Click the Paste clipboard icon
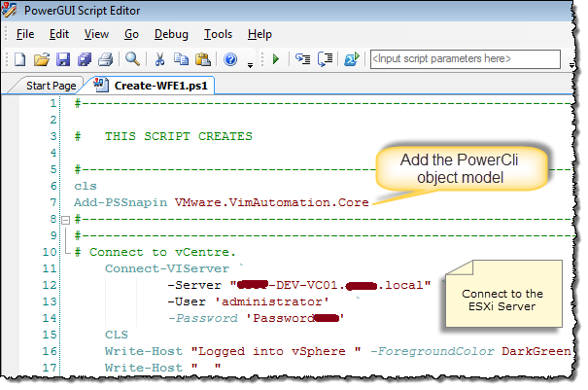588x390 pixels. click(x=203, y=59)
